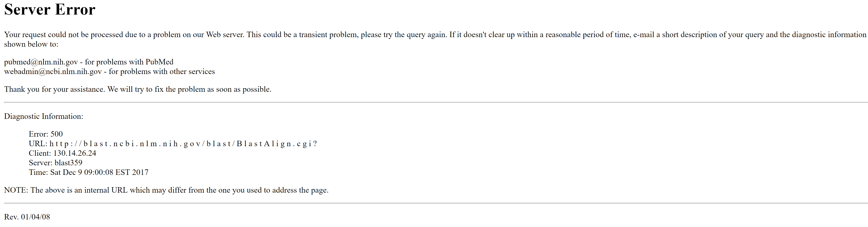Image resolution: width=868 pixels, height=227 pixels.
Task: Click the horizontal rule above Rev. line
Action: 436,203
